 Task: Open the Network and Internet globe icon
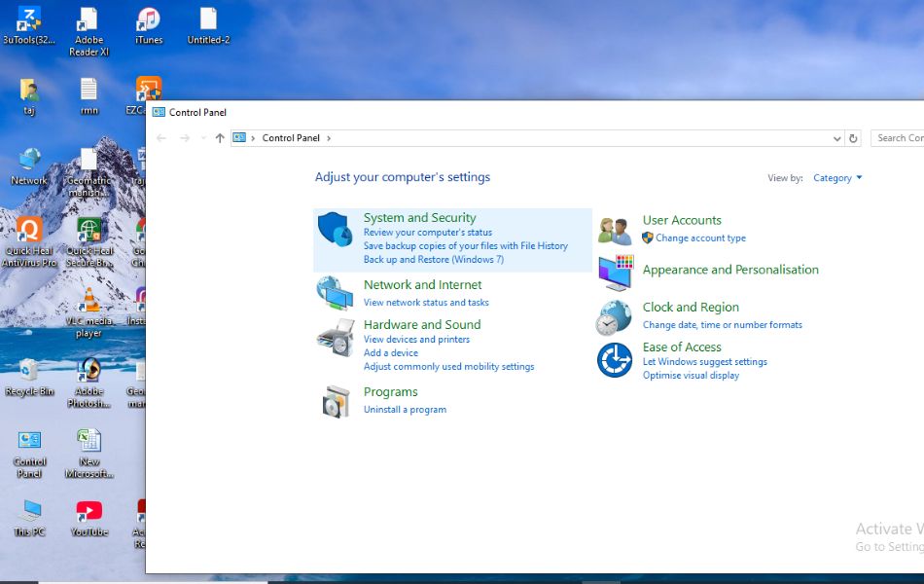335,293
